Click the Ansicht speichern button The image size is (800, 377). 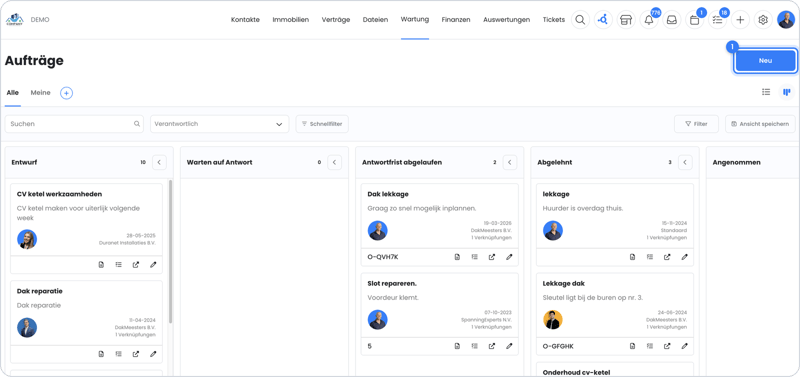click(x=760, y=124)
